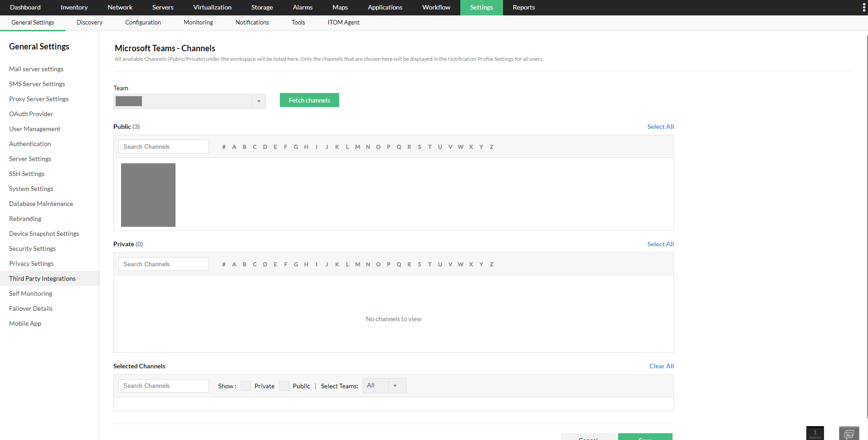Toggle the Private filter checkbox

coord(246,386)
